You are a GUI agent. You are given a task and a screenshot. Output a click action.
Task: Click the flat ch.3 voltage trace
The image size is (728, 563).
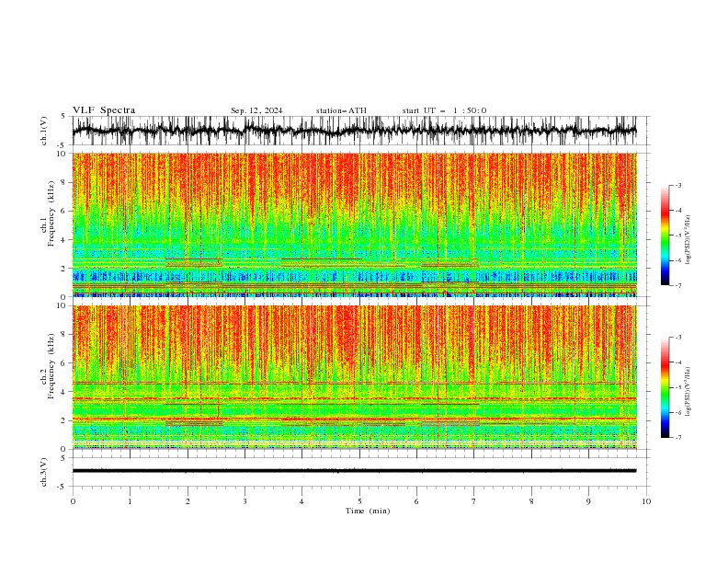354,471
